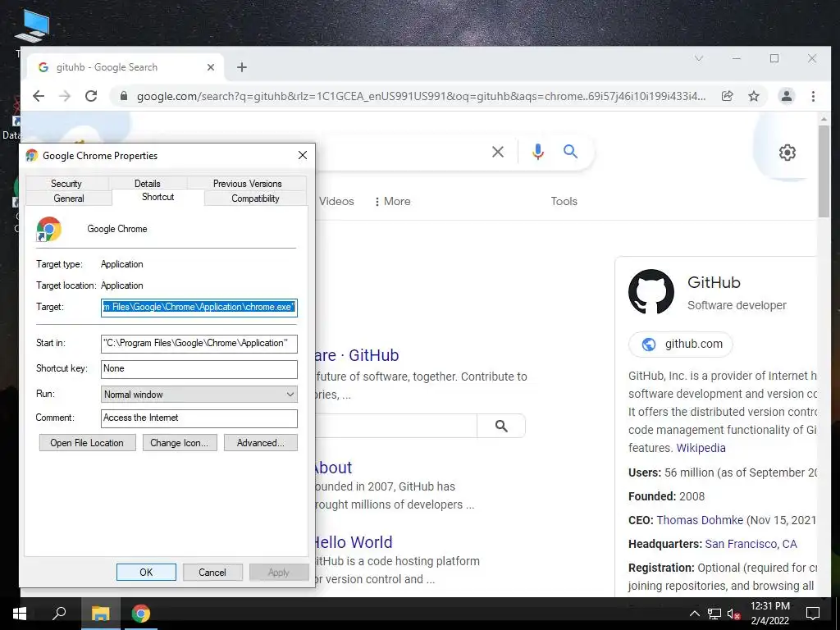The image size is (840, 630).
Task: Confirm the properties dialog with OK
Action: tap(146, 572)
